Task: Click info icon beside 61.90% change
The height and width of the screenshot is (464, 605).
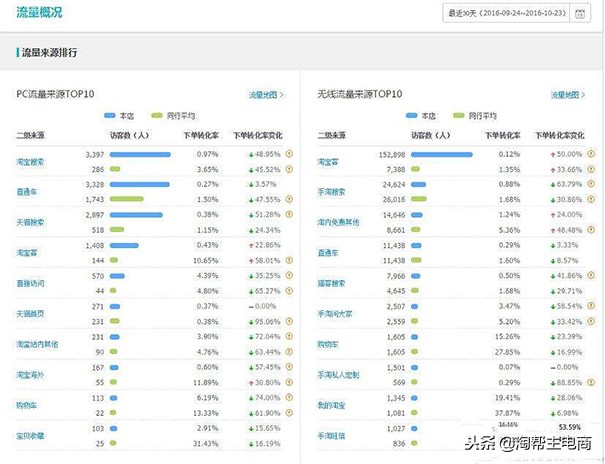Action: point(289,413)
